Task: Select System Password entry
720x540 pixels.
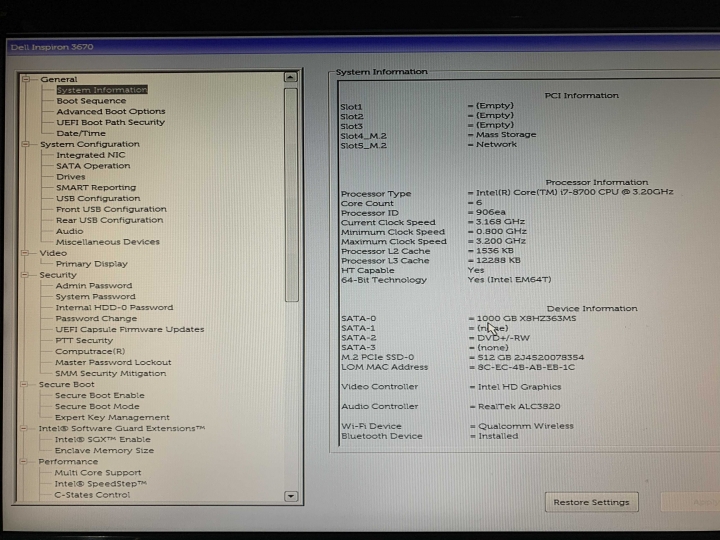Action: (x=96, y=297)
